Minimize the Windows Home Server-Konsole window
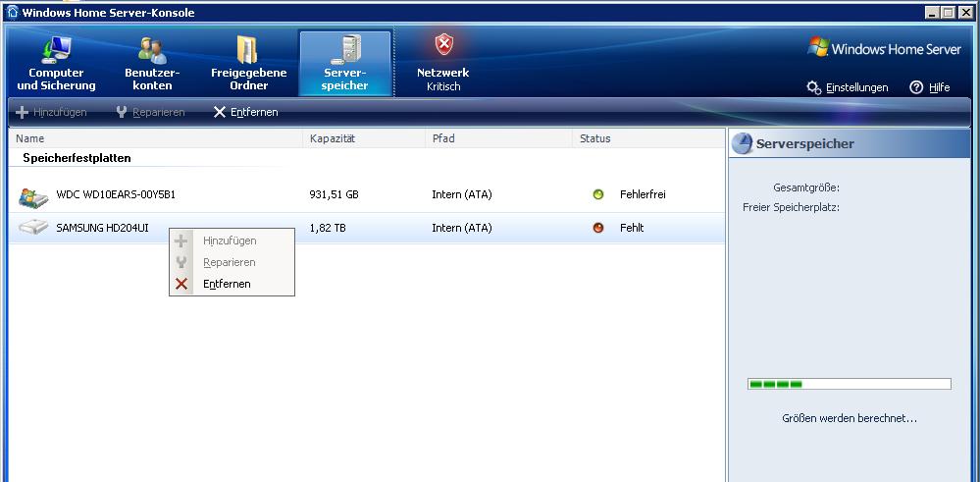 932,13
